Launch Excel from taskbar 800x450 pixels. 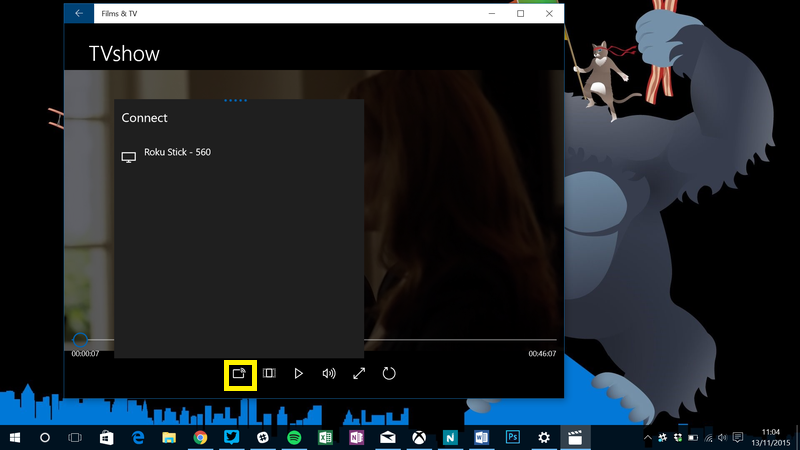[x=325, y=438]
